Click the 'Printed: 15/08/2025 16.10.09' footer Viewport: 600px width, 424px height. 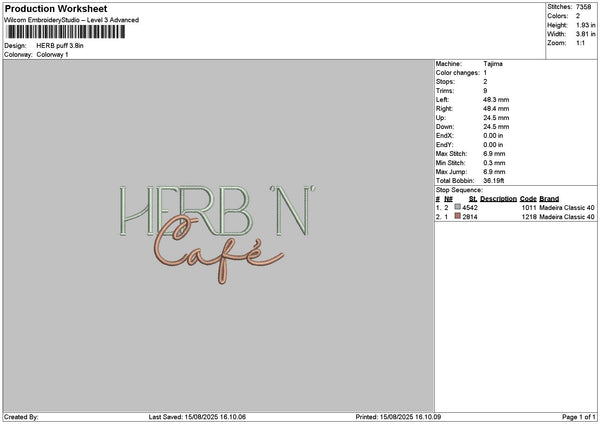click(x=398, y=417)
